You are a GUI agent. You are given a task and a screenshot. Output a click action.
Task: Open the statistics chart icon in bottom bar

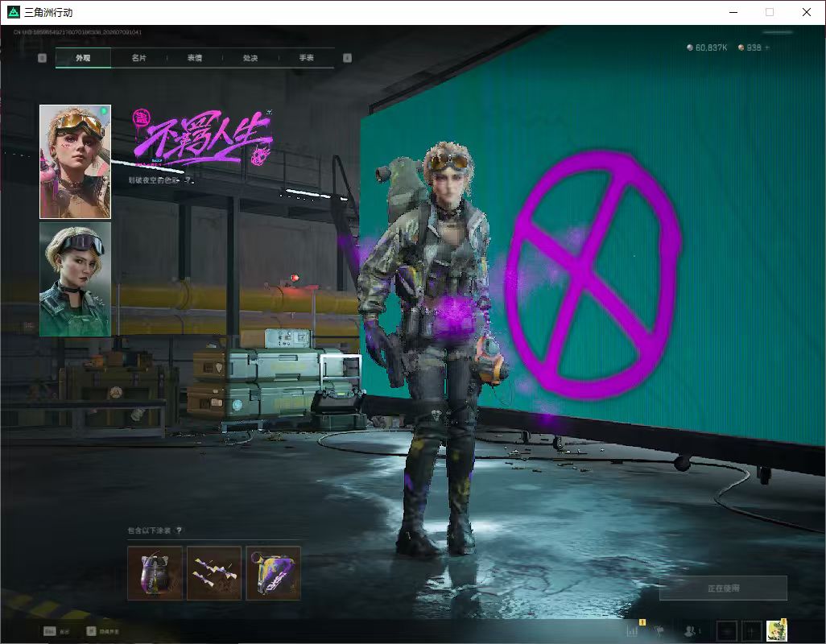[633, 630]
